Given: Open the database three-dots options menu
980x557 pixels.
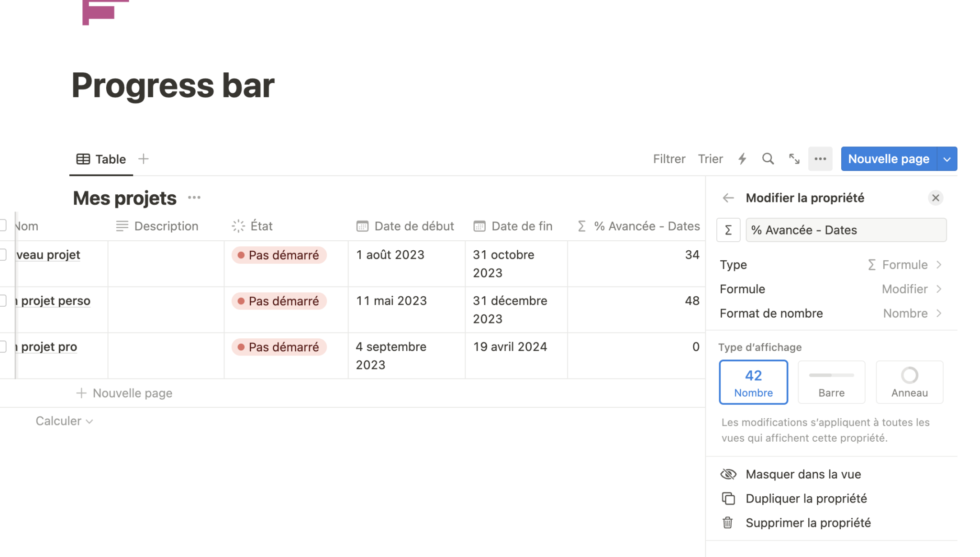Looking at the screenshot, I should (x=820, y=159).
